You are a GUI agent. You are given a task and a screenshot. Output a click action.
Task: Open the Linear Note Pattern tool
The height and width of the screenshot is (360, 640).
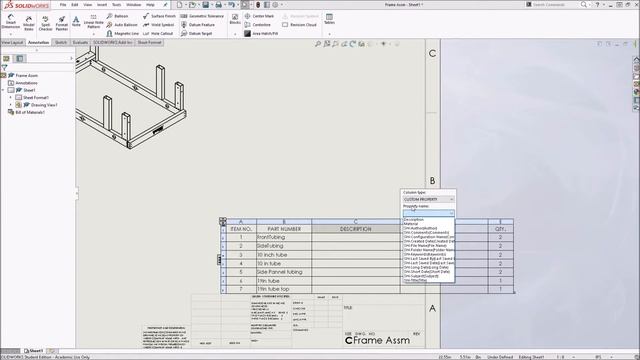click(93, 22)
